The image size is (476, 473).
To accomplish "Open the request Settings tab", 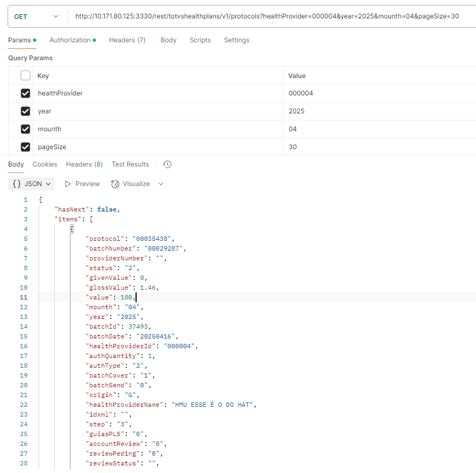I will (236, 40).
